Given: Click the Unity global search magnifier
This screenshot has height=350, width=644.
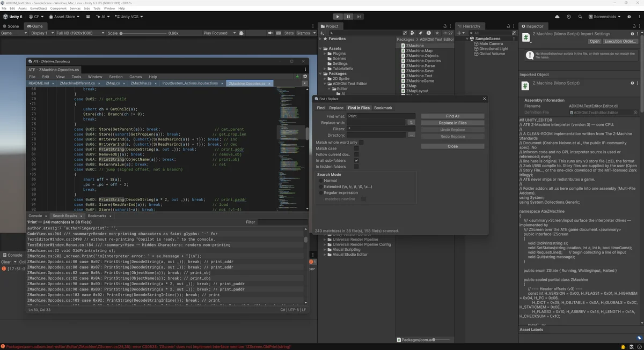Looking at the screenshot, I should pyautogui.click(x=580, y=17).
